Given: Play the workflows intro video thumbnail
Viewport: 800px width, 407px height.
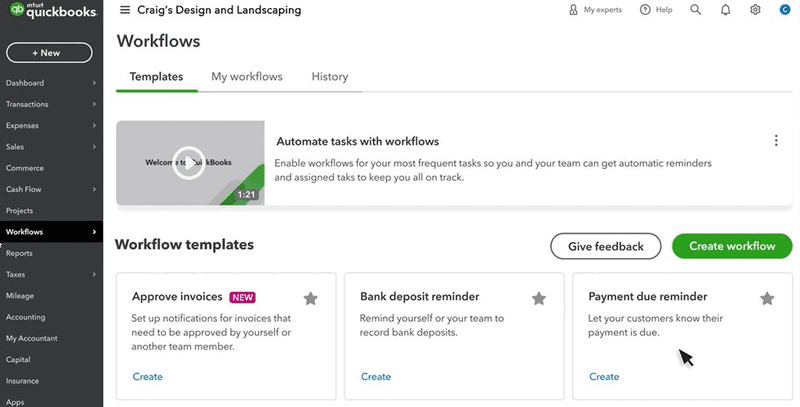Looking at the screenshot, I should 187,163.
